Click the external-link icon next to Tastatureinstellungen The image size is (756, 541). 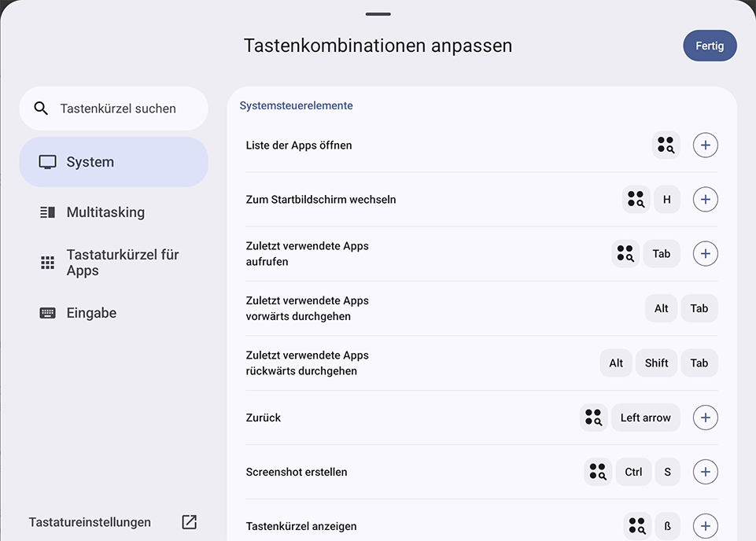[189, 521]
